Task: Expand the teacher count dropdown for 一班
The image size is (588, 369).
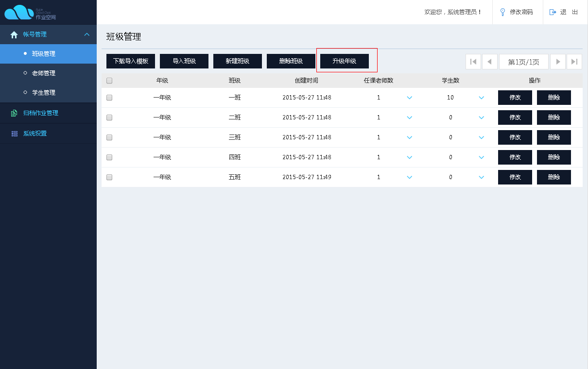Action: click(x=409, y=98)
